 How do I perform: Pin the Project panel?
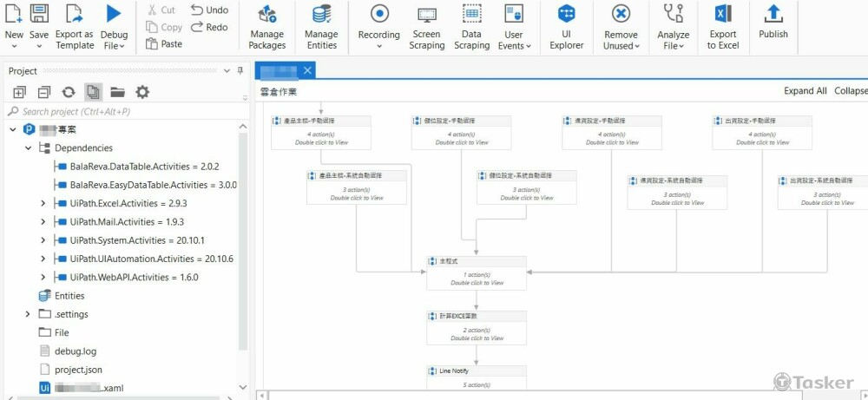(x=240, y=71)
